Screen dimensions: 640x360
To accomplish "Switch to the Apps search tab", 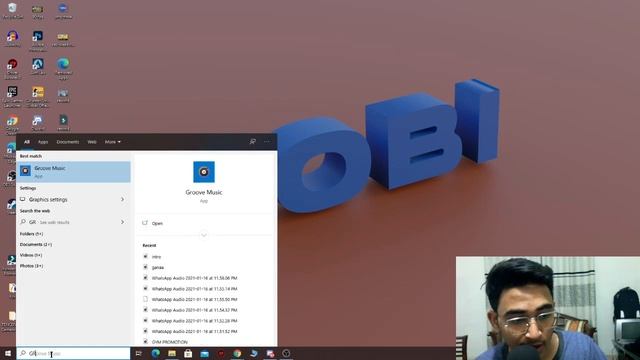I will click(43, 142).
